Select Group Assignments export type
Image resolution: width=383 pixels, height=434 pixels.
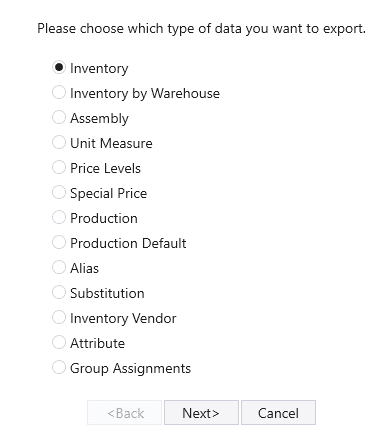(x=59, y=367)
